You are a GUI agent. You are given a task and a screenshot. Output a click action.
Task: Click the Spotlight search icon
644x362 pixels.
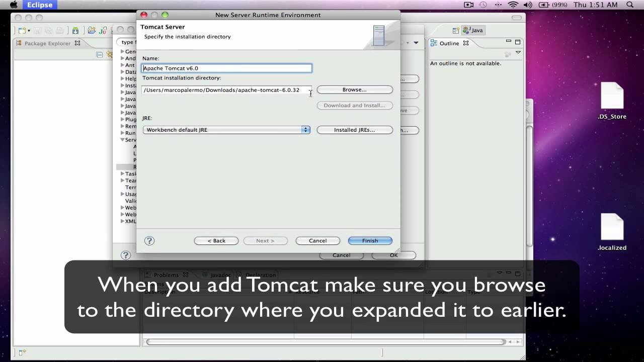[630, 5]
